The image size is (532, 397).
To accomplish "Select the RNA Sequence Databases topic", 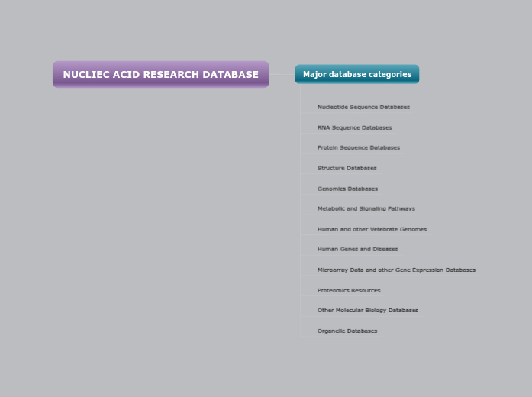I will (x=354, y=127).
